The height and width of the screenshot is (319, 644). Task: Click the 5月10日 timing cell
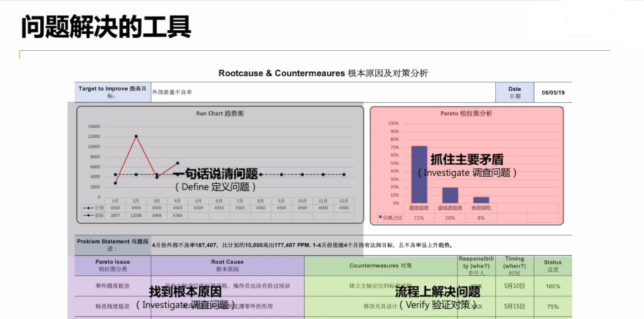point(514,286)
